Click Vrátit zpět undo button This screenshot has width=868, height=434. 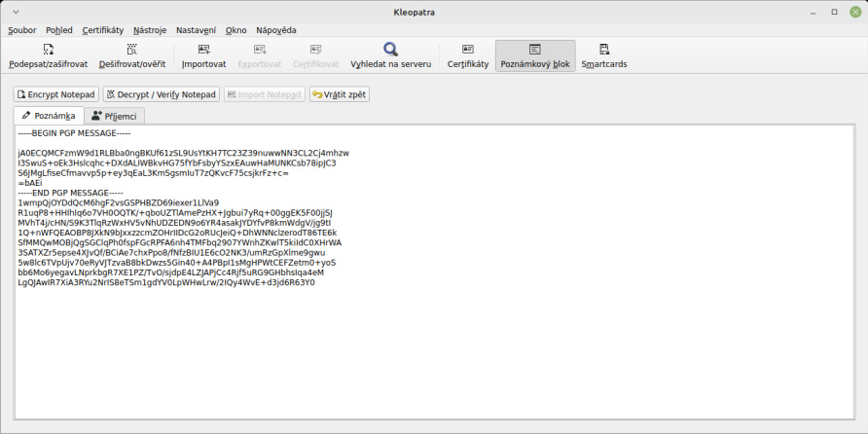coord(340,94)
